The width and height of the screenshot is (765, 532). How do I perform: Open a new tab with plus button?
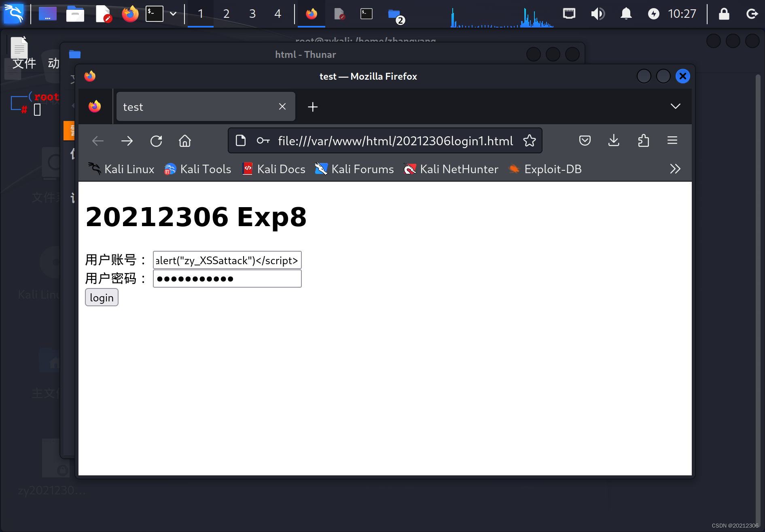click(313, 107)
